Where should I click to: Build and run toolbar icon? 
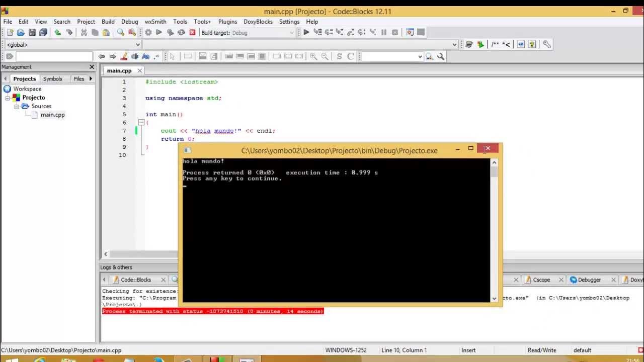[x=170, y=33]
